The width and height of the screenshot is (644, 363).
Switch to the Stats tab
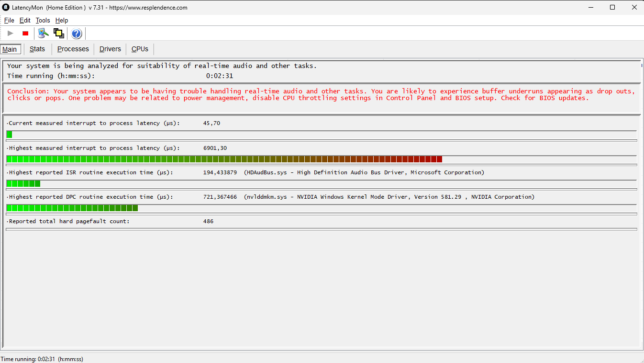[37, 49]
